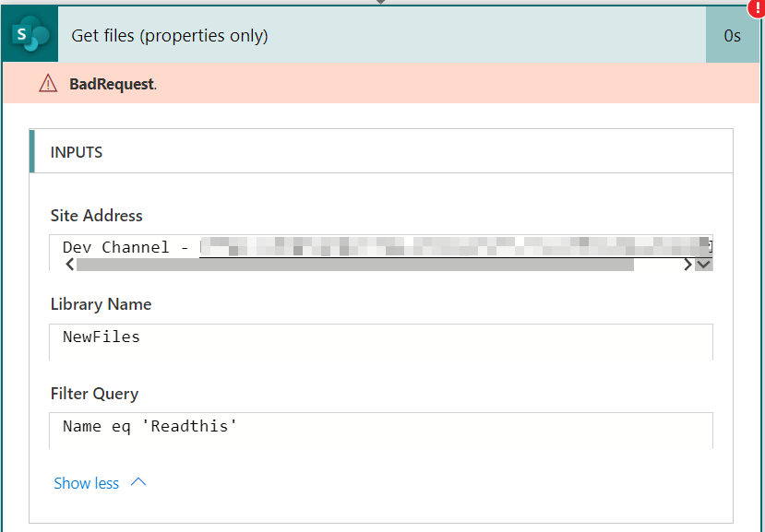
Task: Select the INPUTS section header
Action: 77,152
